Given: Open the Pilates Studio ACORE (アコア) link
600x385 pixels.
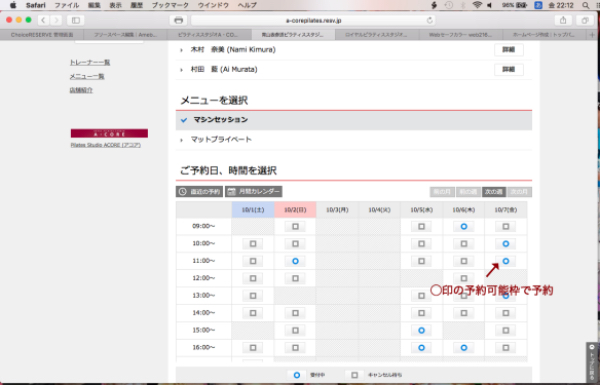Looking at the screenshot, I should (x=106, y=145).
